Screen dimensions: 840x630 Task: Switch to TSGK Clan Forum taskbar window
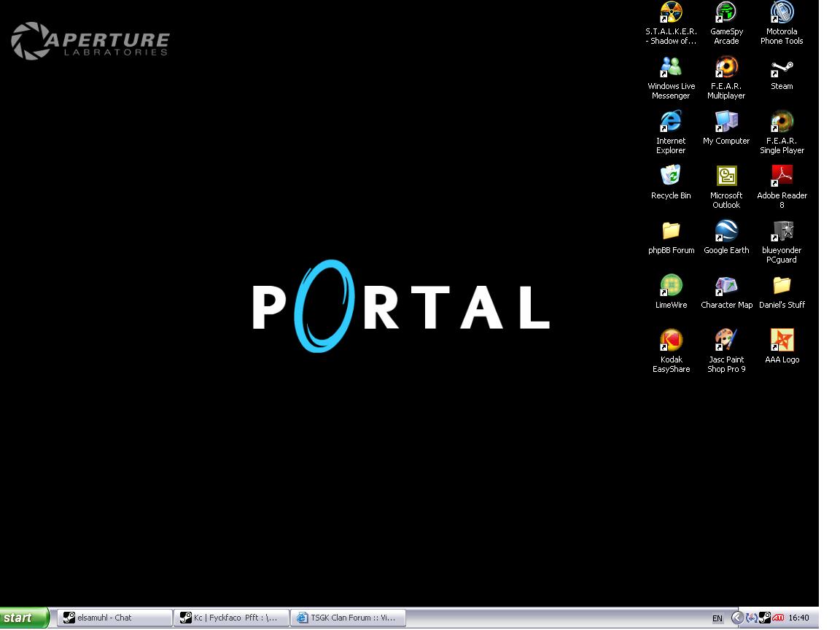pyautogui.click(x=348, y=618)
